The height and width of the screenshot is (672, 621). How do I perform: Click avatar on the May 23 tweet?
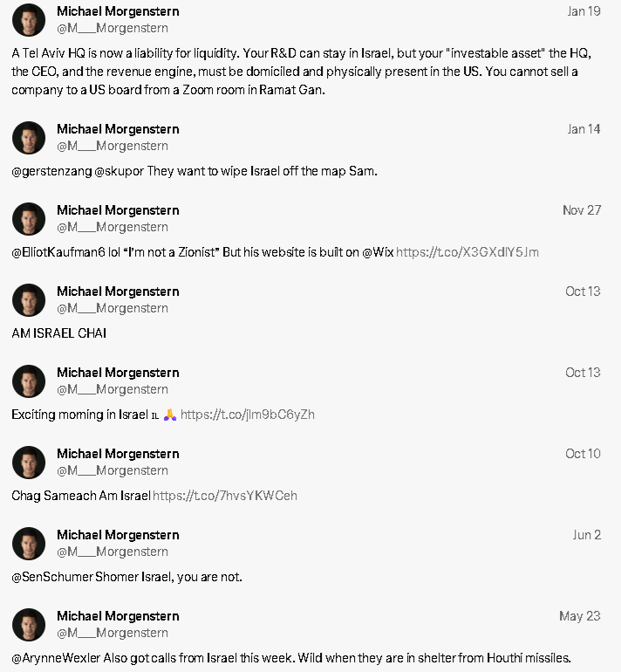coord(29,624)
